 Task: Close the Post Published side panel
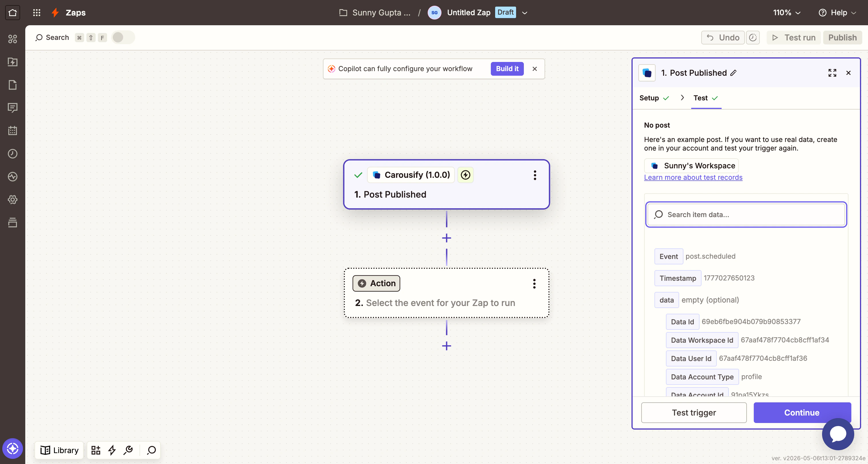click(x=848, y=73)
